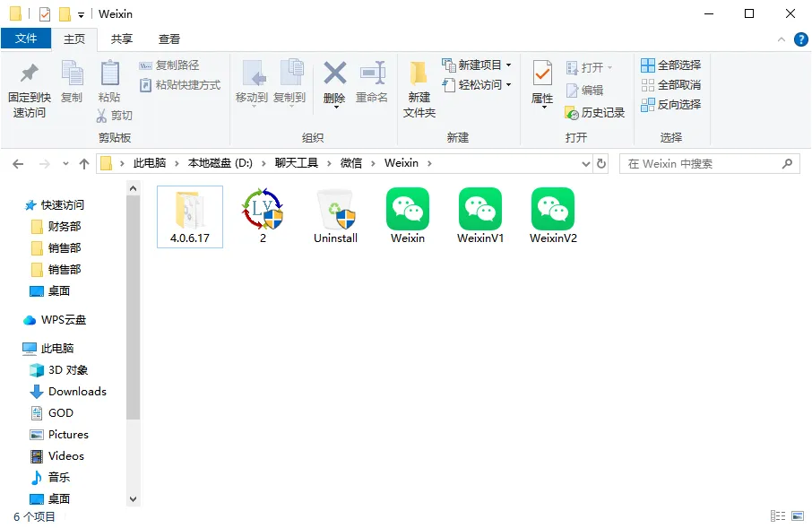Open 历史记录 file history
The width and height of the screenshot is (812, 528).
tap(595, 112)
